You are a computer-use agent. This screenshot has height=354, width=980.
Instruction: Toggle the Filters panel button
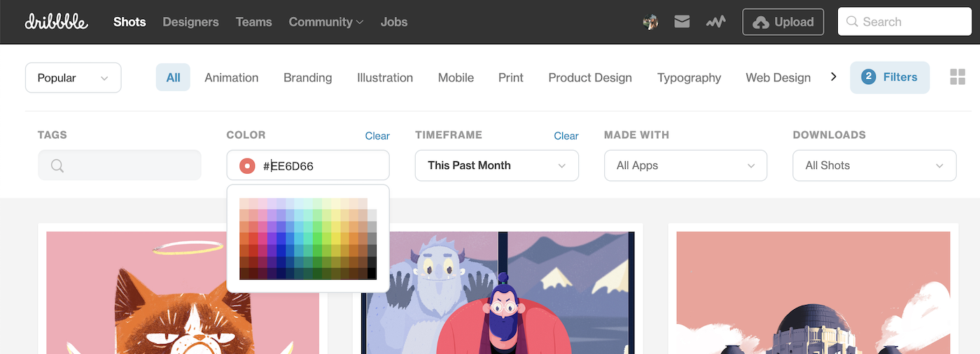tap(889, 77)
